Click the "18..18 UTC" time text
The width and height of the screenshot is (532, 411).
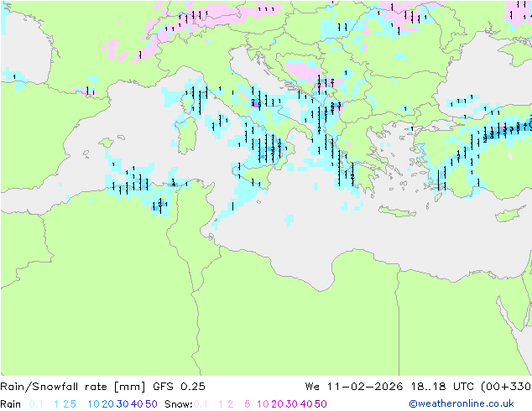point(443,387)
